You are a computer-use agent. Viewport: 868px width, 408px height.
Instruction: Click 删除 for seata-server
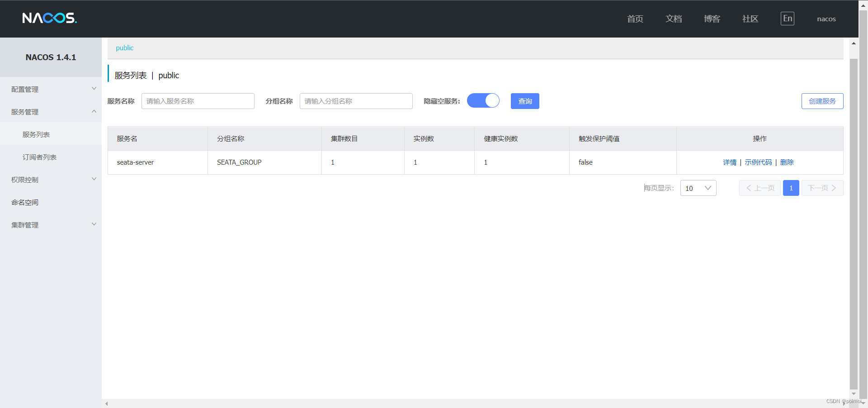click(787, 162)
